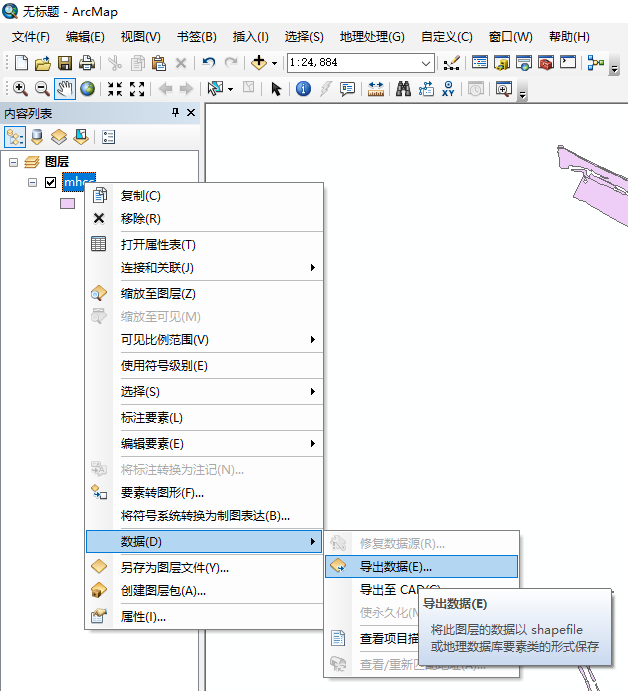
Task: Select the Identify tool
Action: 303,89
